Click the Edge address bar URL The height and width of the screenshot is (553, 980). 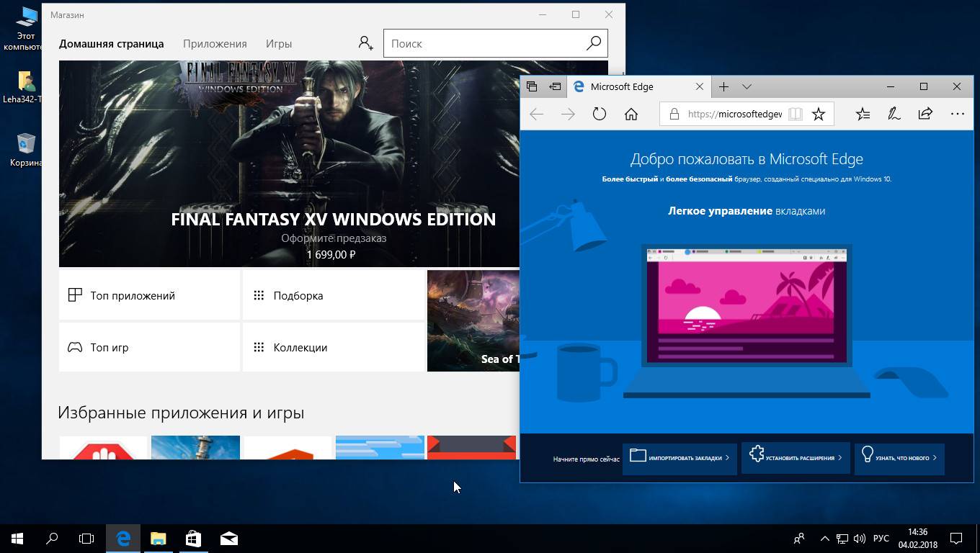pyautogui.click(x=734, y=114)
